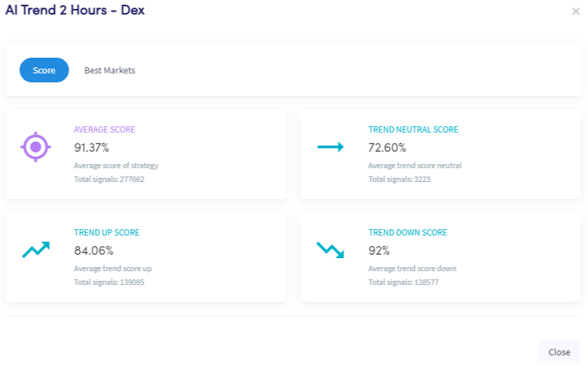Click Total signals: 139085 text
The width and height of the screenshot is (588, 368).
[x=109, y=282]
